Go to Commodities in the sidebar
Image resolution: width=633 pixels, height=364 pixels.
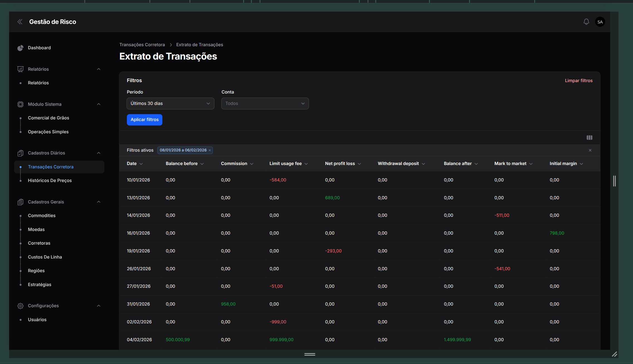point(42,215)
